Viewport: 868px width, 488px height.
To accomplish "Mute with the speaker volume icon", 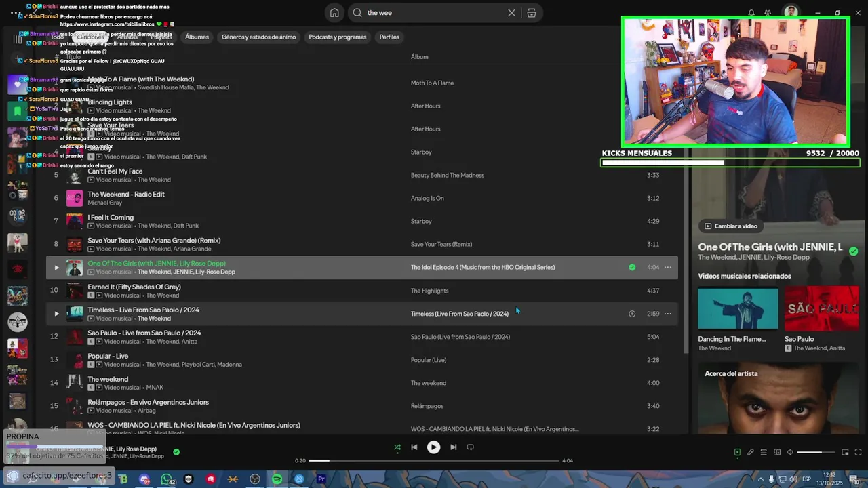I will tap(790, 452).
